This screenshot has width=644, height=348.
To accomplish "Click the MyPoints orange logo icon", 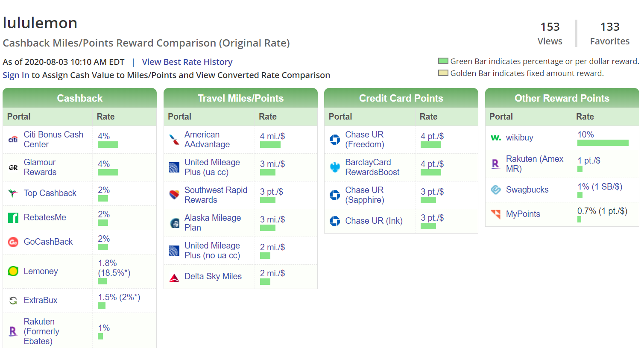I will tap(496, 214).
